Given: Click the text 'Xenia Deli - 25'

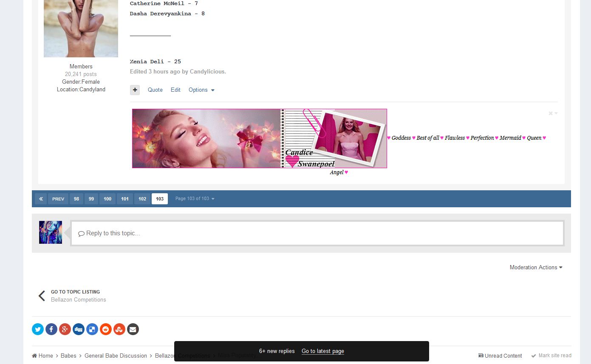Looking at the screenshot, I should (156, 62).
